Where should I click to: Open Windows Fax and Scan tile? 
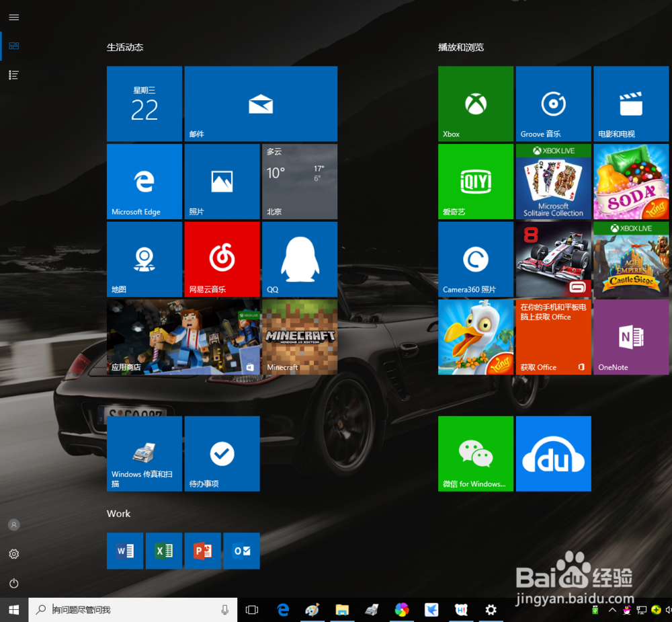click(x=144, y=454)
